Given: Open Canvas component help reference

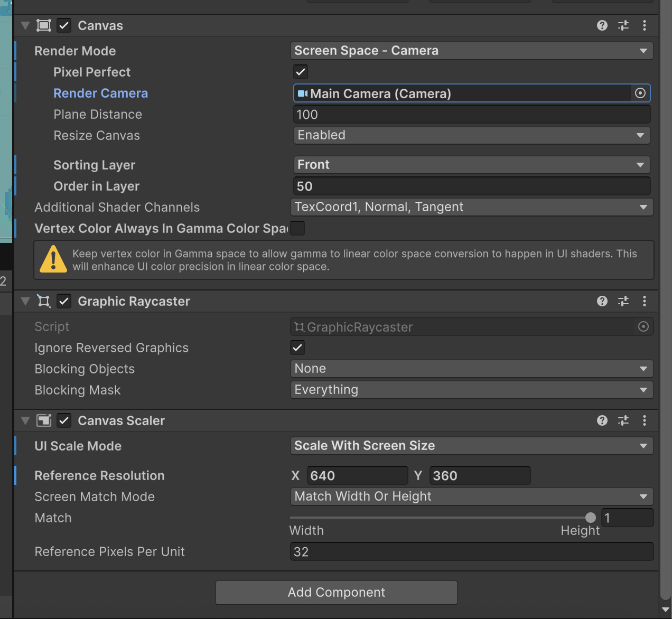Looking at the screenshot, I should [602, 25].
